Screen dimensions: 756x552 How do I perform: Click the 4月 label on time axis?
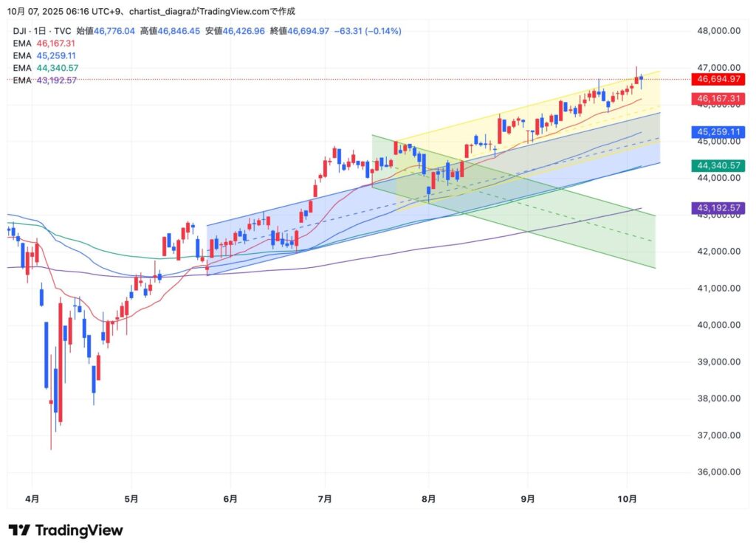(x=32, y=500)
